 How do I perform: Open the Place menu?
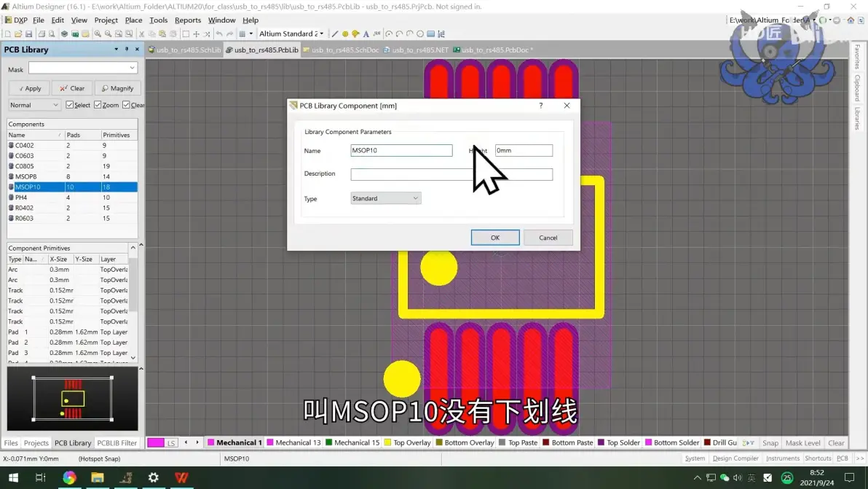point(133,20)
